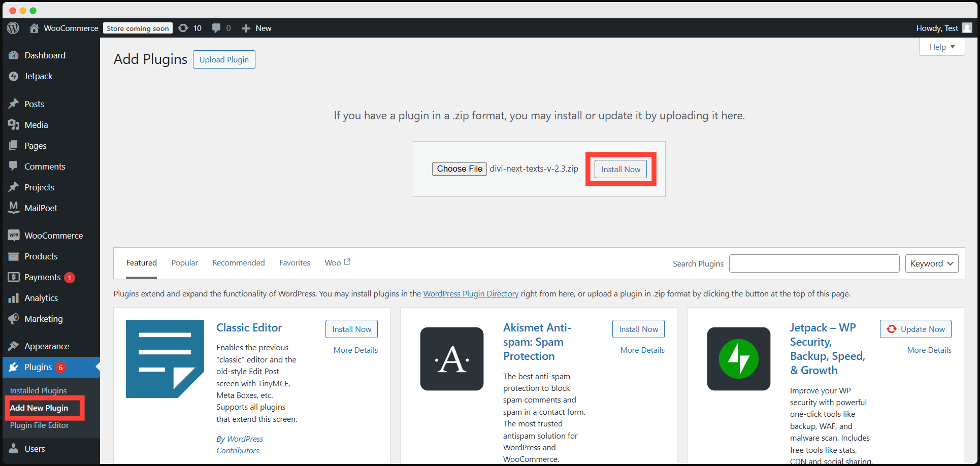Open the WooCommerce site name link
Image resolution: width=980 pixels, height=466 pixels.
coord(71,28)
